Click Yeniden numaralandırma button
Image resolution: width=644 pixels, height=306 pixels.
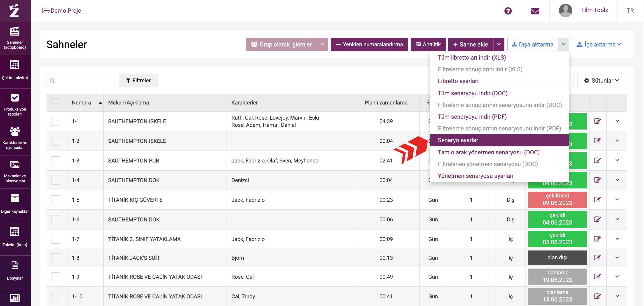(369, 44)
